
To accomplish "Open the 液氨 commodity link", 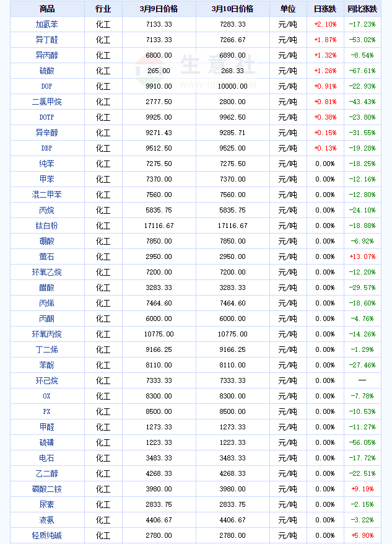I will [47, 520].
